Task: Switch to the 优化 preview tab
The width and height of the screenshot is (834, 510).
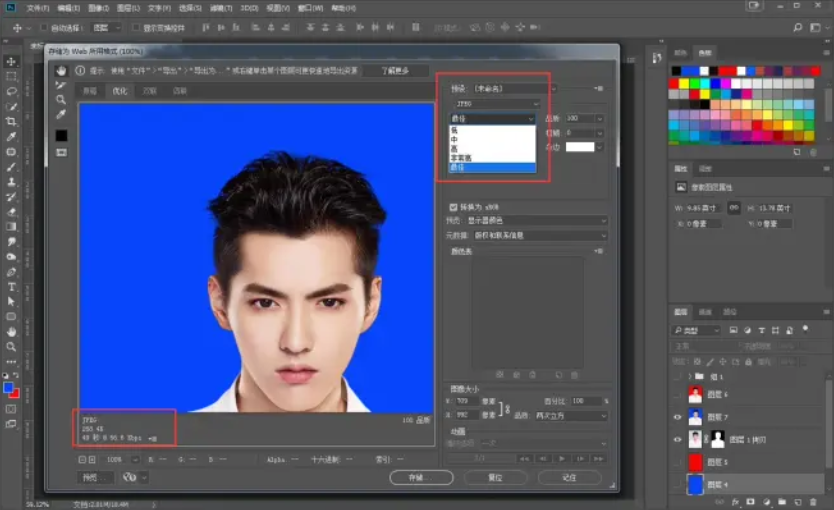Action: click(x=119, y=90)
